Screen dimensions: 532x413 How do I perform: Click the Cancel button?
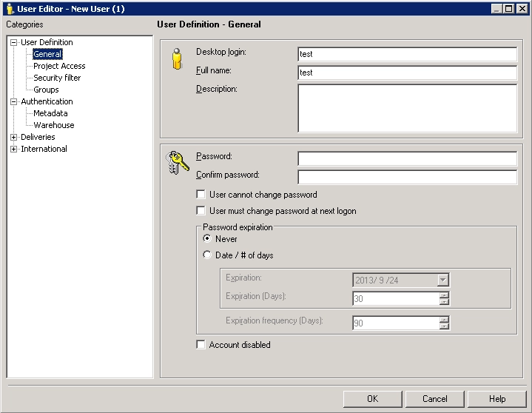[x=434, y=399]
